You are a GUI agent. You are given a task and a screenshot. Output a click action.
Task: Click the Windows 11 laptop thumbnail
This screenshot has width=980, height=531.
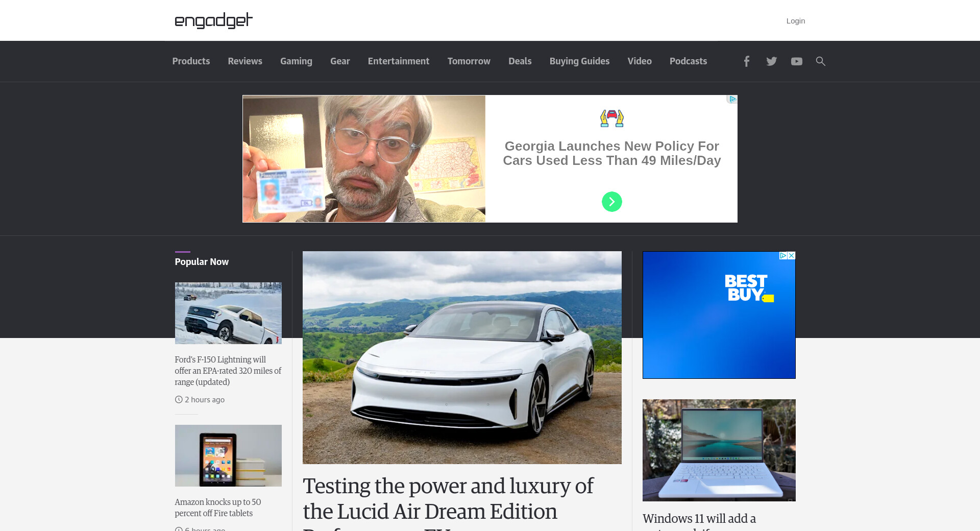[x=719, y=450]
